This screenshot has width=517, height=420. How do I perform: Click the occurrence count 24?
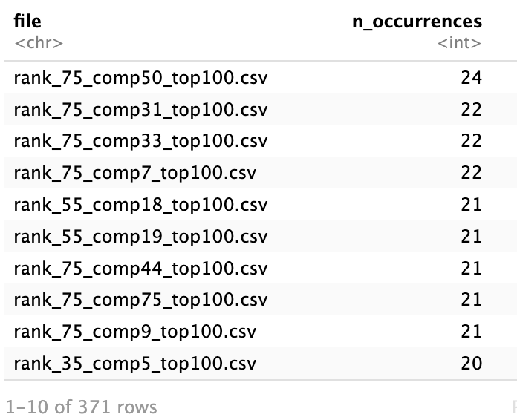[x=471, y=78]
